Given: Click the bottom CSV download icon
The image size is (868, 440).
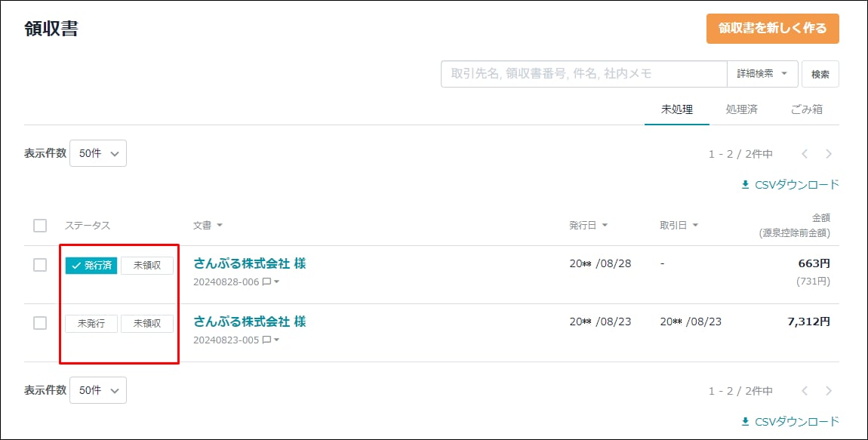Looking at the screenshot, I should click(x=745, y=422).
